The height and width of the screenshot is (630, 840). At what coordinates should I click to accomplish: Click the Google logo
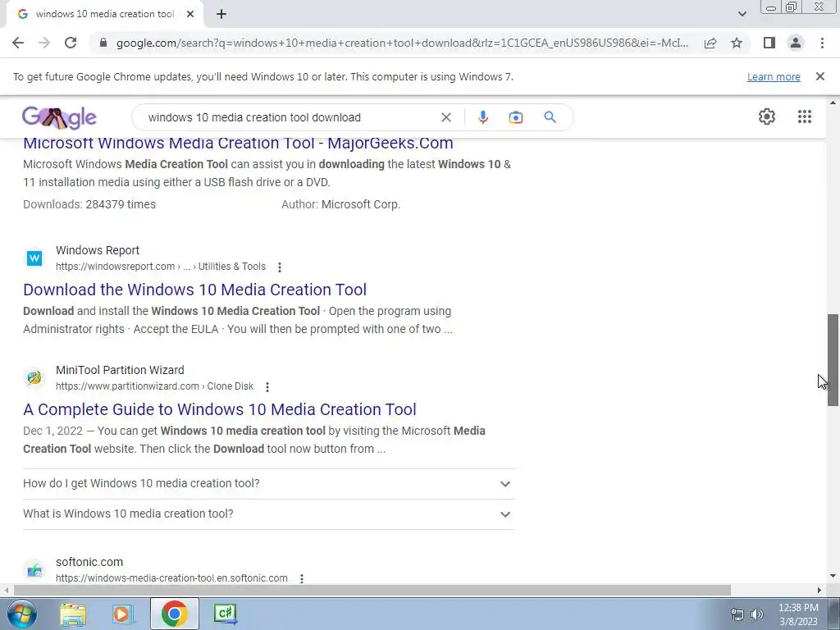click(x=59, y=118)
